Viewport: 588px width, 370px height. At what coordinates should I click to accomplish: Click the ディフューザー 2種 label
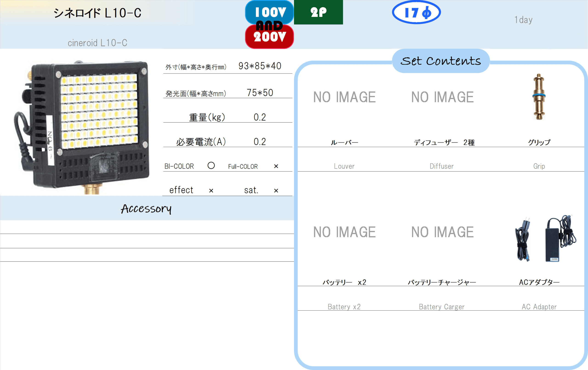pyautogui.click(x=444, y=142)
